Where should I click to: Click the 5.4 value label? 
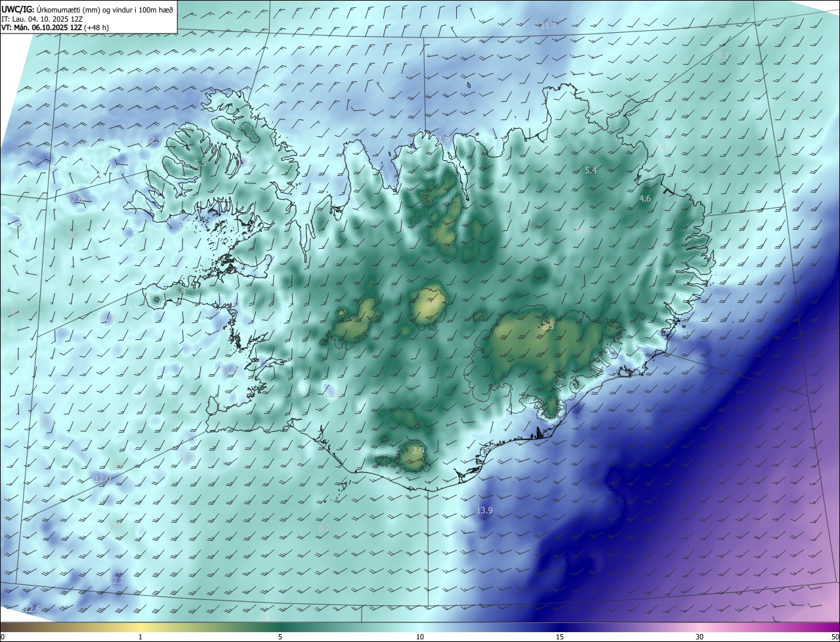(x=591, y=171)
